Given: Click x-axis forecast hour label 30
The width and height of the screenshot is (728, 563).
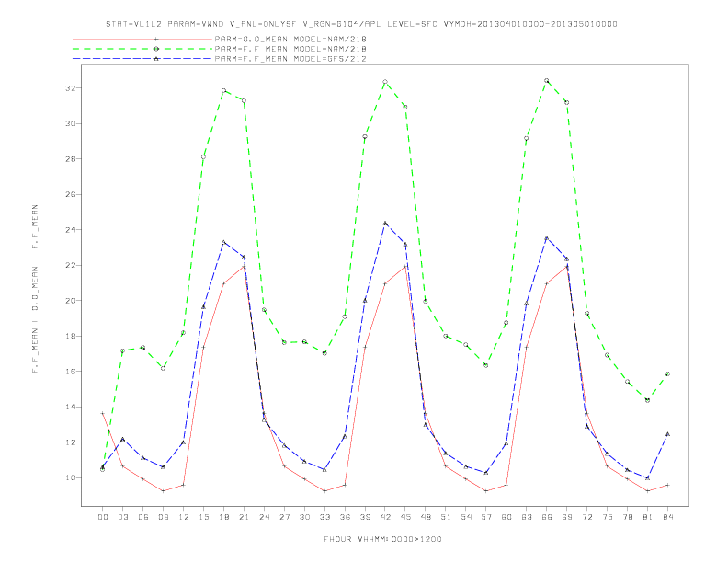Looking at the screenshot, I should pyautogui.click(x=304, y=517).
